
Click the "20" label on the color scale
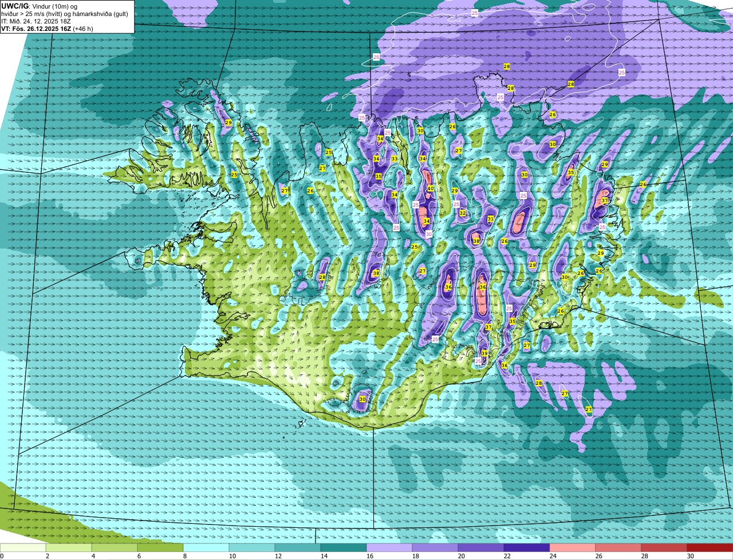point(462,556)
